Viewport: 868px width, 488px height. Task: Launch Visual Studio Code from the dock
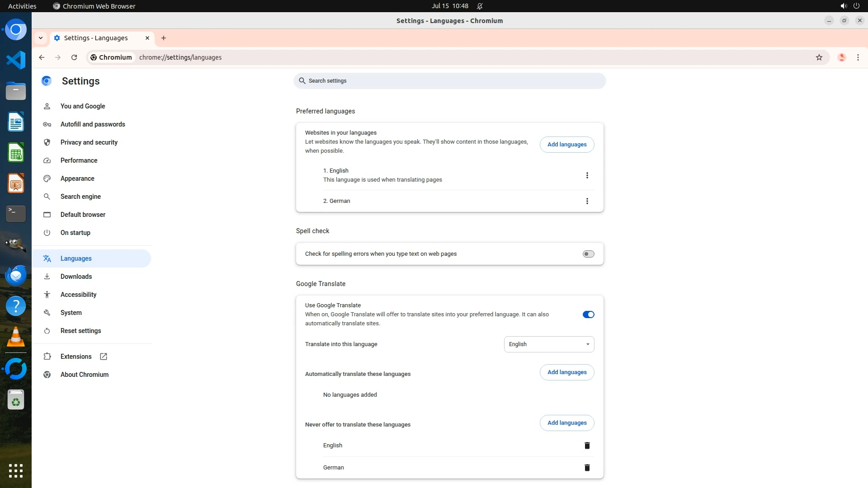16,60
